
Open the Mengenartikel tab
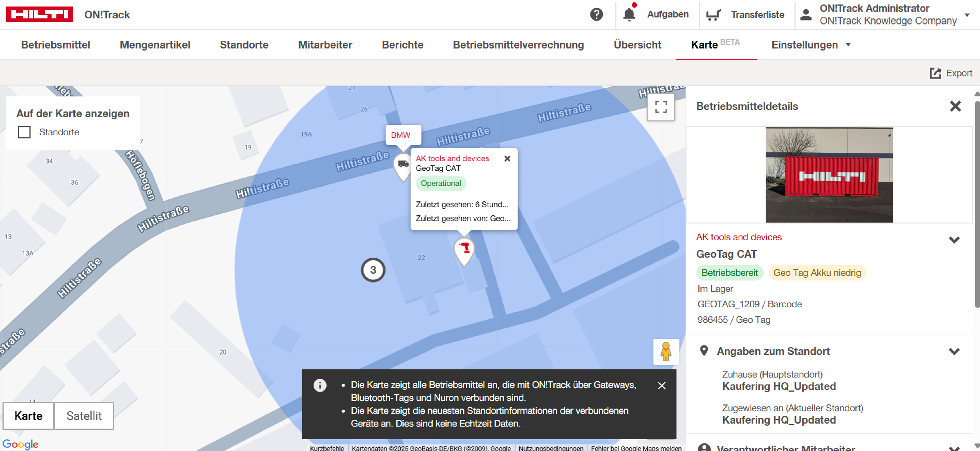[155, 45]
